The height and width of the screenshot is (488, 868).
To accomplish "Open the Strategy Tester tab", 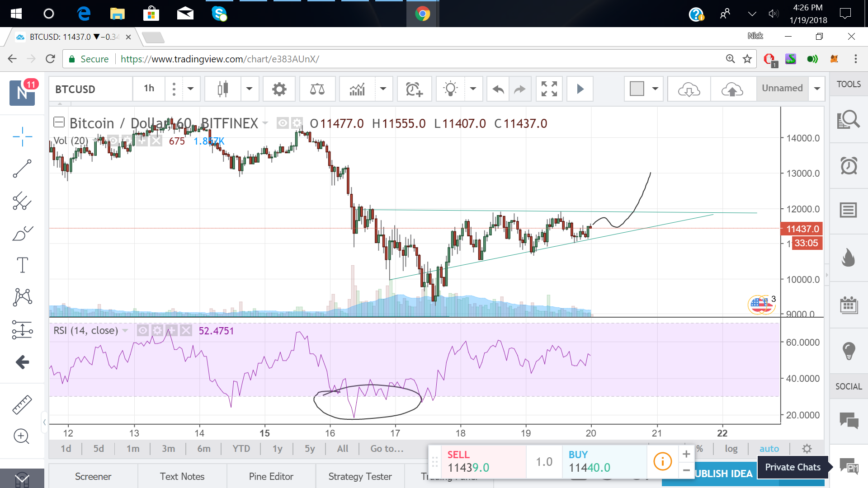I will click(x=360, y=476).
